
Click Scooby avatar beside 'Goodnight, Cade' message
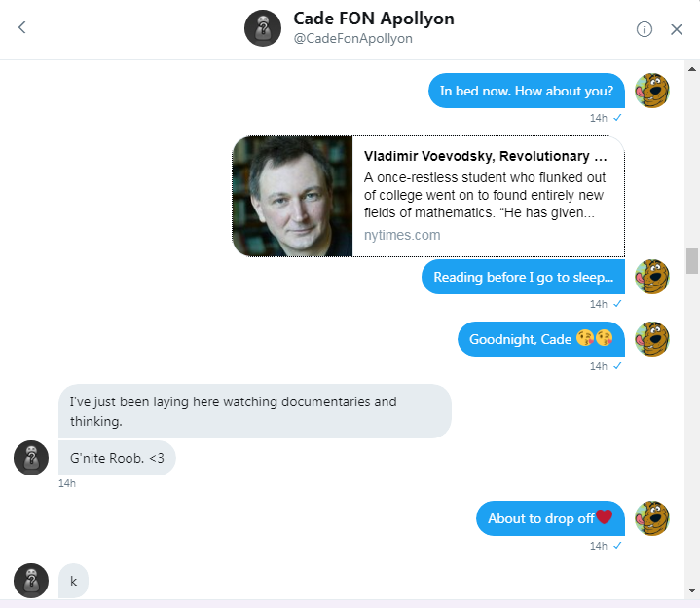[x=651, y=338]
